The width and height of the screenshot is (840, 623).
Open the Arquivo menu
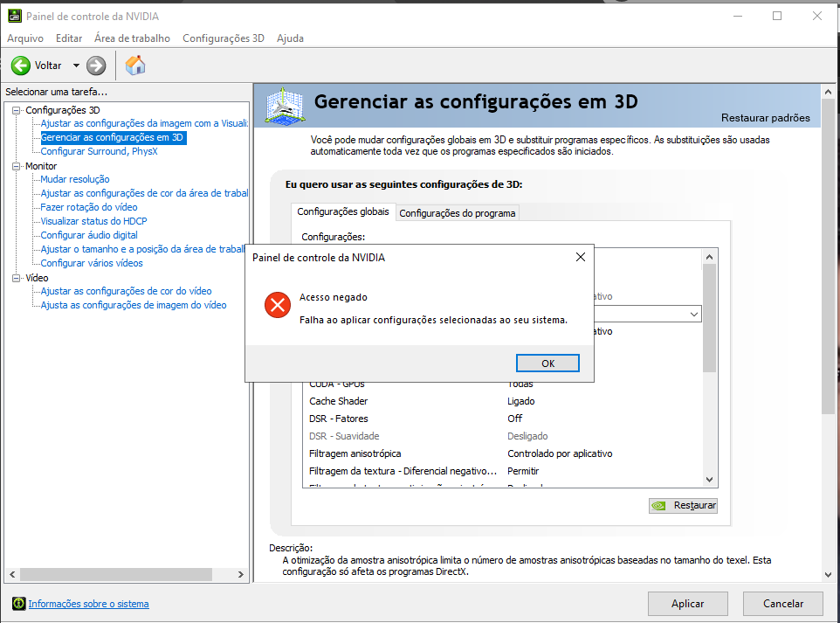pos(25,38)
